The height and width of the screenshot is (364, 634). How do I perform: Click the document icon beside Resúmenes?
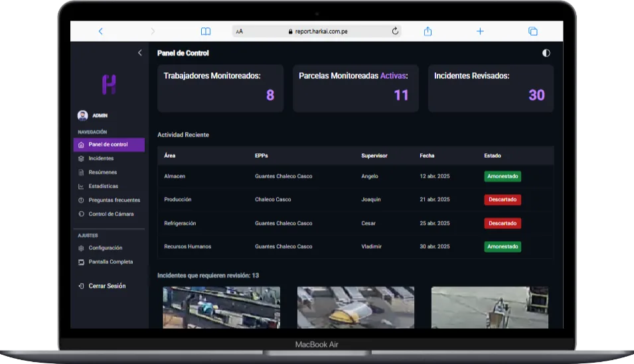click(81, 172)
